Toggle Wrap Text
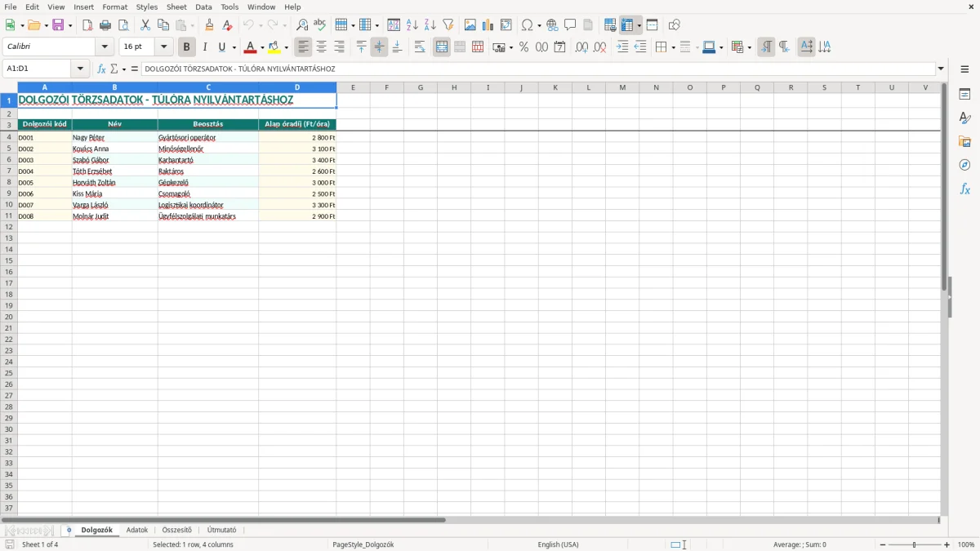 coord(420,47)
